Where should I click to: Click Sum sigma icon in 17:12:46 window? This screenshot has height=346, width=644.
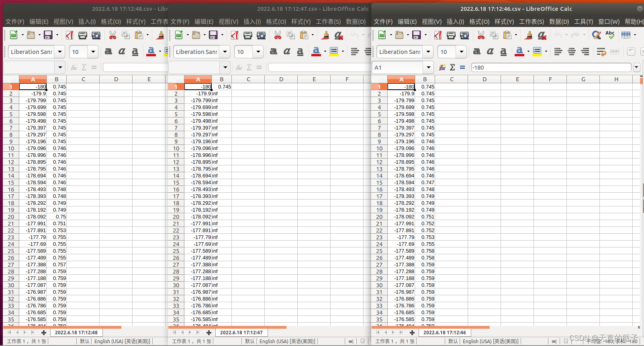tap(452, 67)
